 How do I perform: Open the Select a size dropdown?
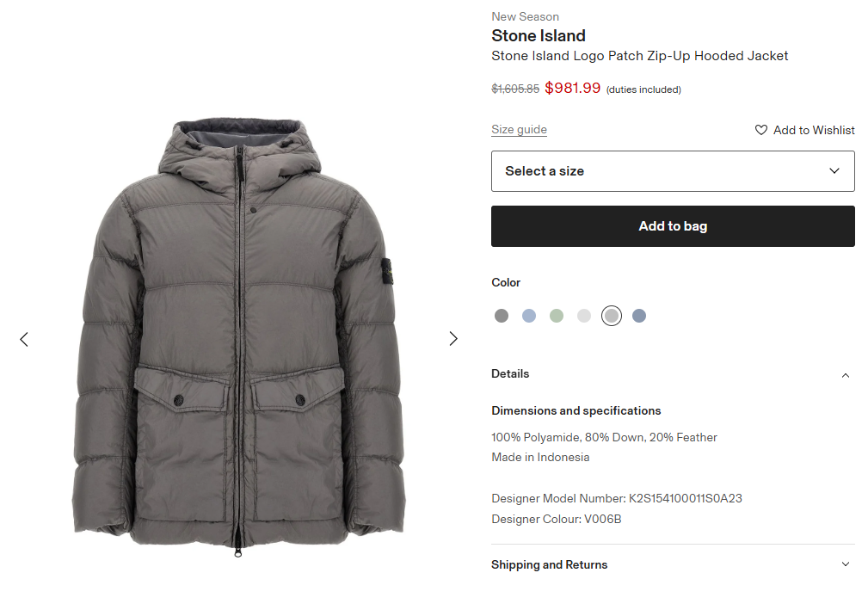pos(673,171)
